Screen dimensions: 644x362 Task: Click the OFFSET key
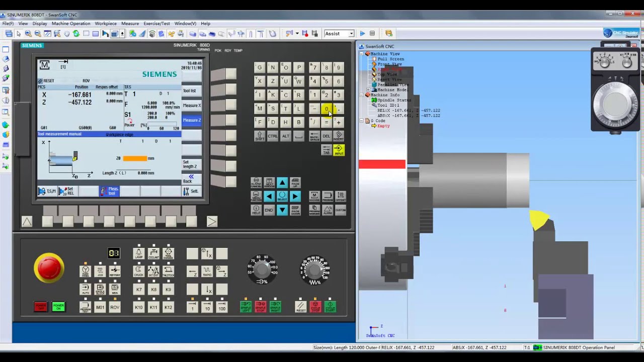coord(341,196)
